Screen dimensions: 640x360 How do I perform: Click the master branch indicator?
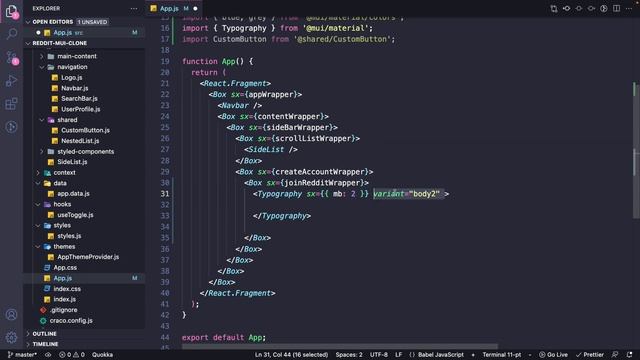(22, 355)
